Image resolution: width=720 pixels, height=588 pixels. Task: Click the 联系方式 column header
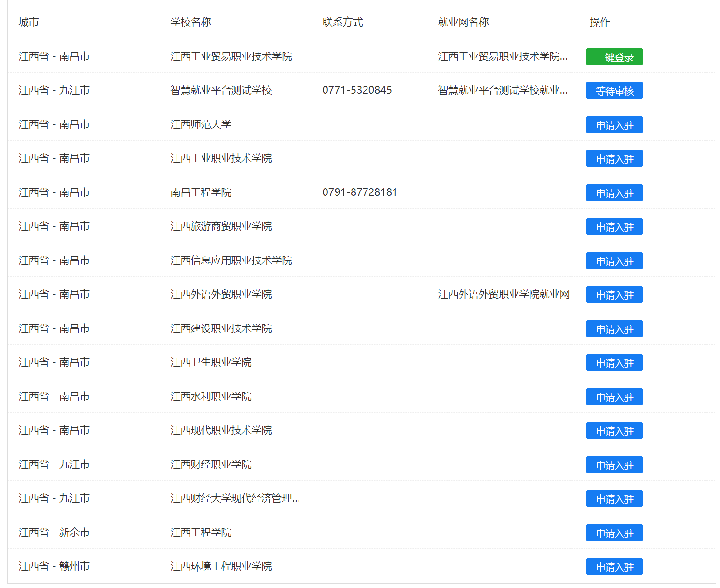pyautogui.click(x=343, y=22)
